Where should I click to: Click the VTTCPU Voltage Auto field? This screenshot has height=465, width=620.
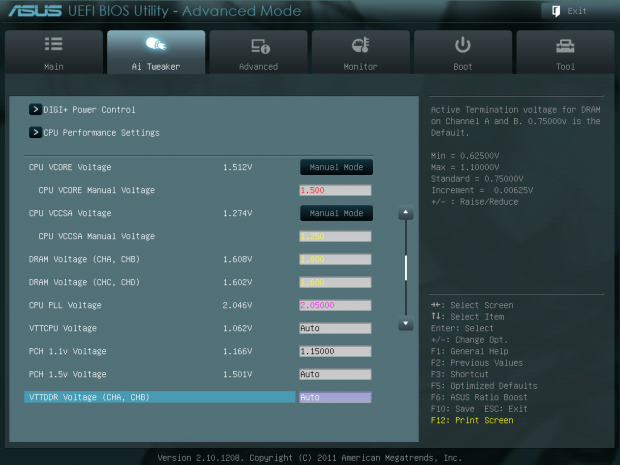[335, 328]
